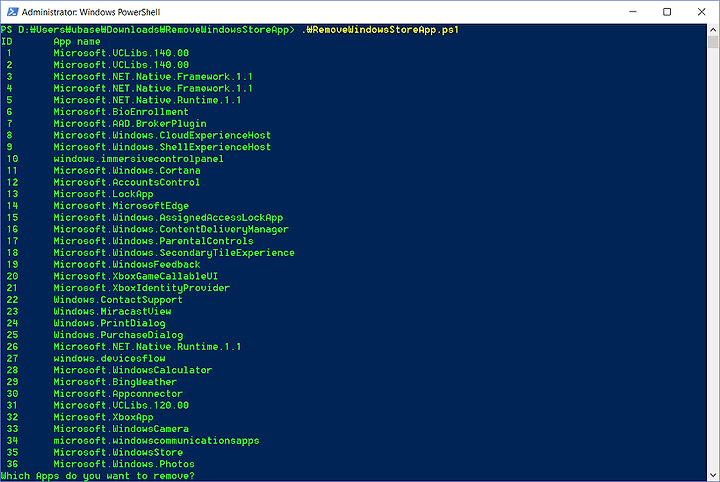Click the Microsoft.XboxApp row
720x482 pixels.
click(x=103, y=417)
